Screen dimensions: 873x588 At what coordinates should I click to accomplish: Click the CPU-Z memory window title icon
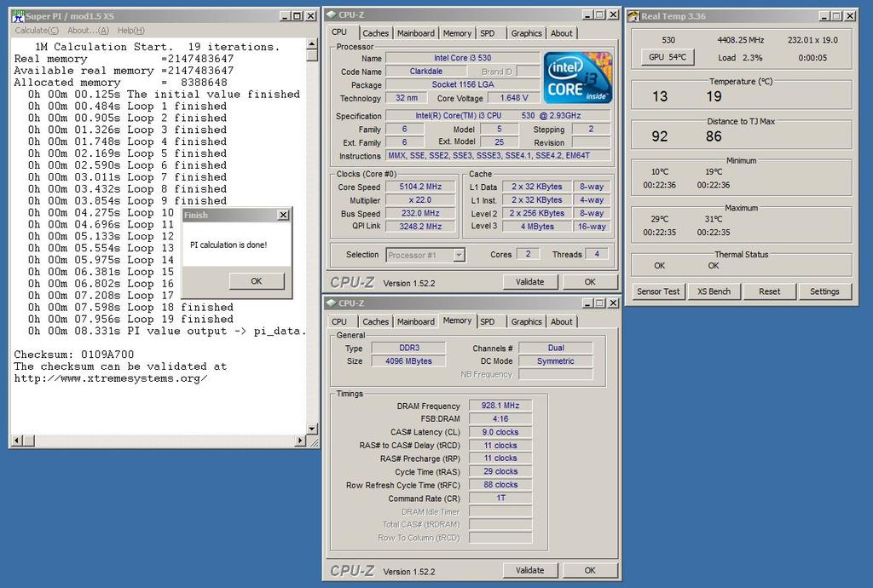(x=332, y=303)
